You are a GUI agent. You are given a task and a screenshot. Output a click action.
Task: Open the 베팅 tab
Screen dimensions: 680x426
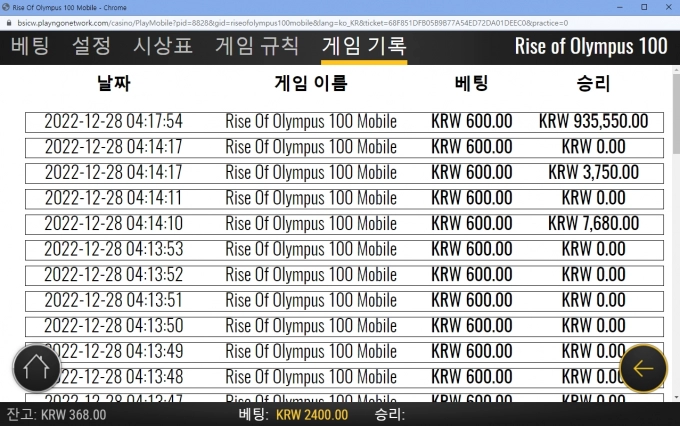click(30, 46)
